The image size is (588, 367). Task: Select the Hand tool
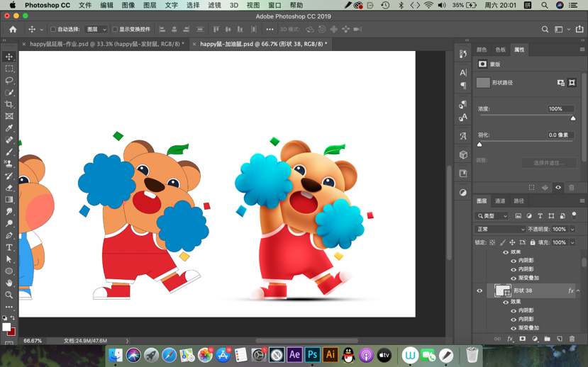[9, 283]
